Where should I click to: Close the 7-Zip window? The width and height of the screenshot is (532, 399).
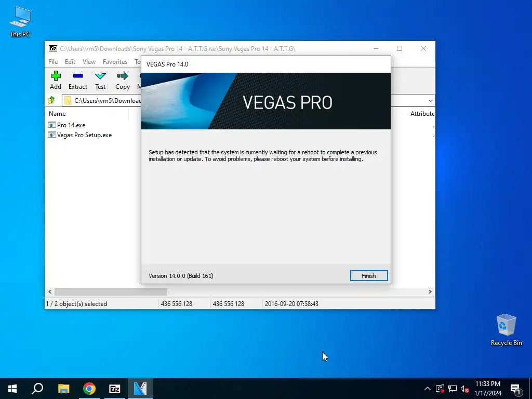(423, 48)
